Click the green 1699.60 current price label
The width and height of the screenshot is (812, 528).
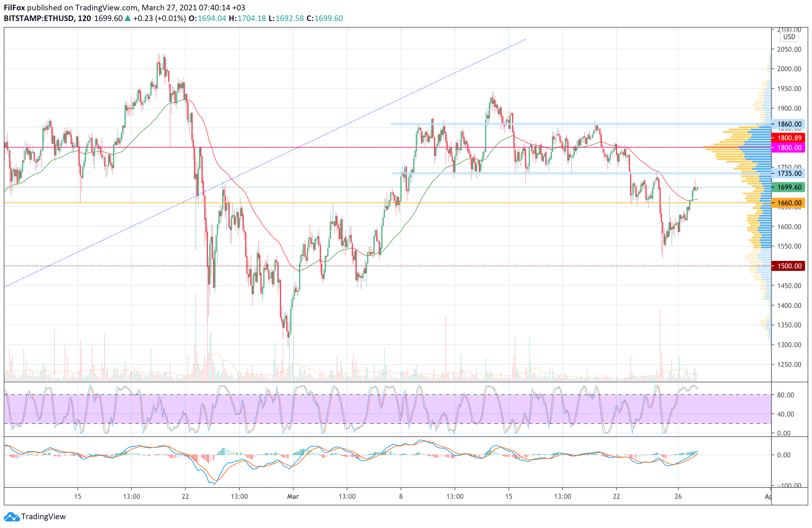point(789,187)
